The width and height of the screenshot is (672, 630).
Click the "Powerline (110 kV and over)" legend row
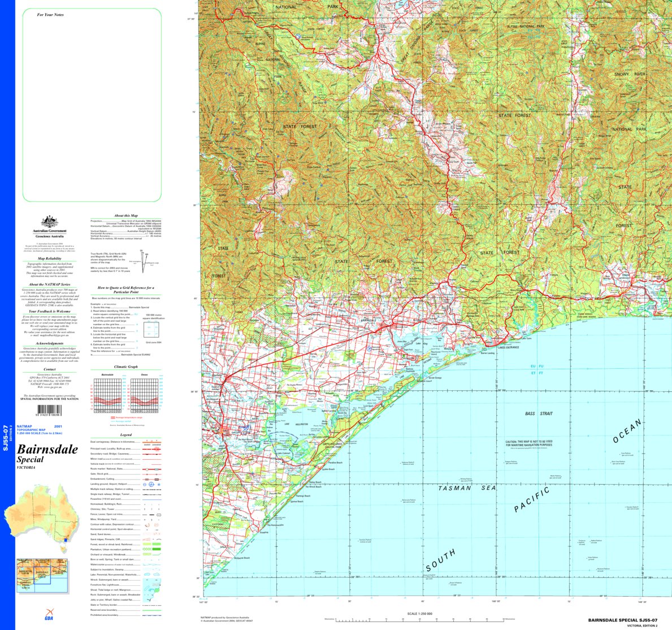point(126,499)
